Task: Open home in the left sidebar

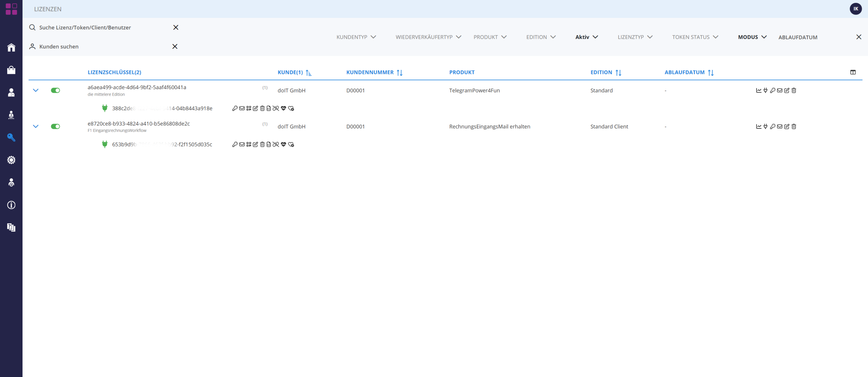Action: tap(11, 47)
